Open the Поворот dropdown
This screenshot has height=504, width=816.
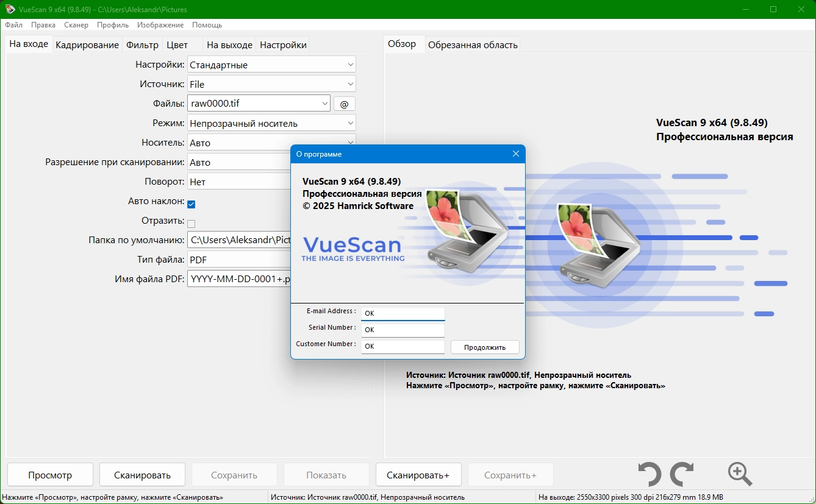point(239,182)
